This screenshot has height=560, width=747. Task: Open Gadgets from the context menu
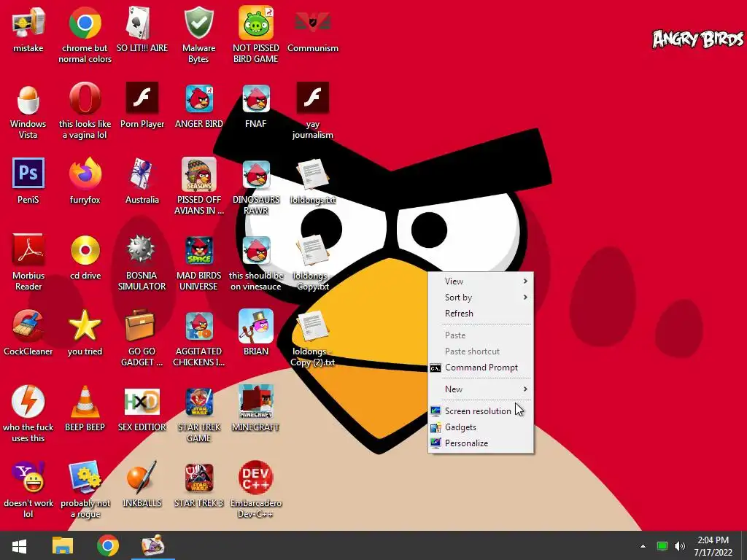481,427
